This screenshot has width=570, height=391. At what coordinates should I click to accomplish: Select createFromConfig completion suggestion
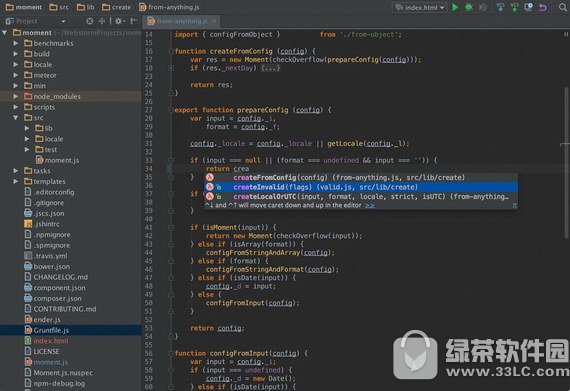click(x=361, y=177)
